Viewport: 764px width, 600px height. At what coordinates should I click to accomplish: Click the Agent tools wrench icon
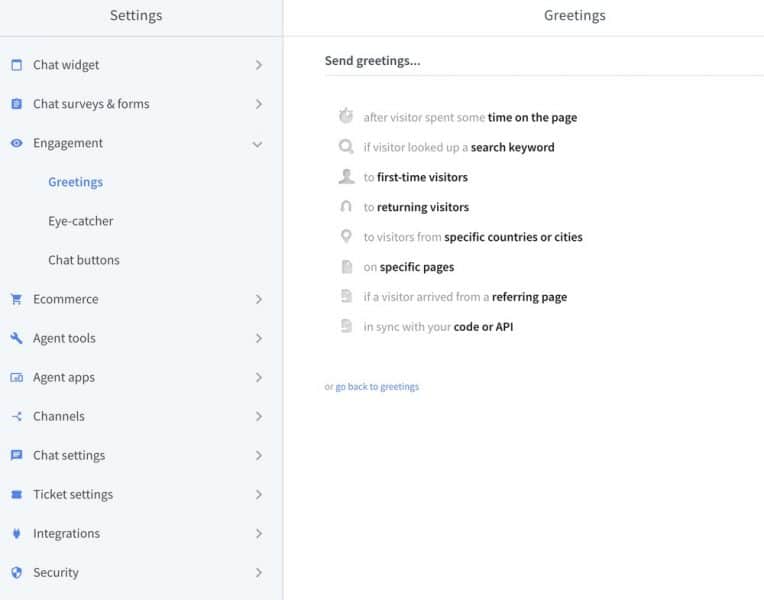pyautogui.click(x=16, y=338)
